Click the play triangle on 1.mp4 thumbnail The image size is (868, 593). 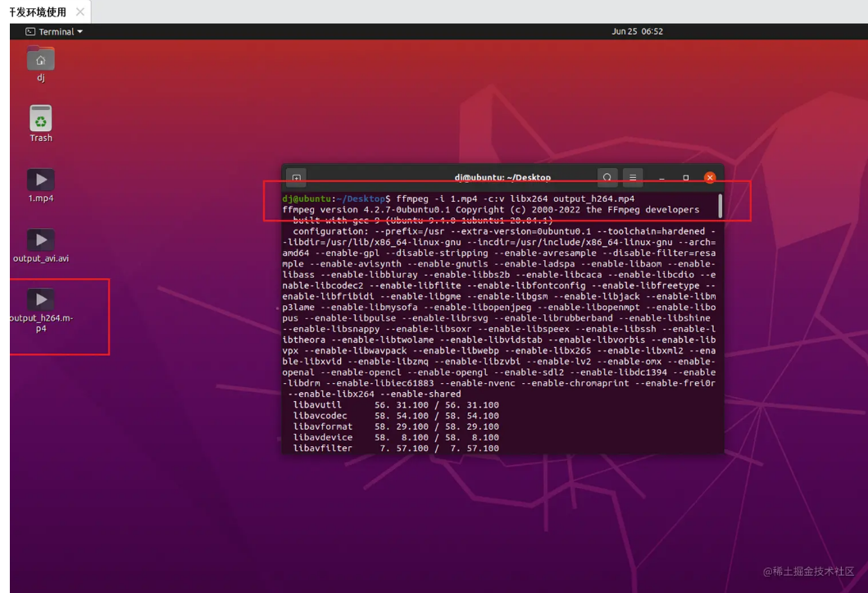[x=40, y=180]
